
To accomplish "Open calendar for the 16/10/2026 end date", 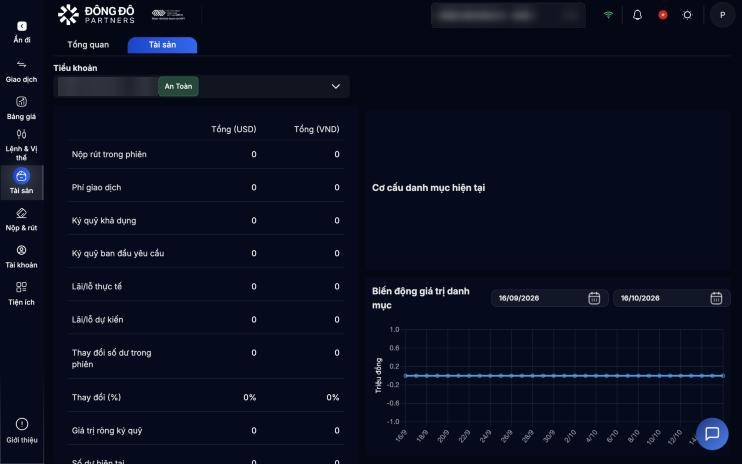I will point(716,298).
